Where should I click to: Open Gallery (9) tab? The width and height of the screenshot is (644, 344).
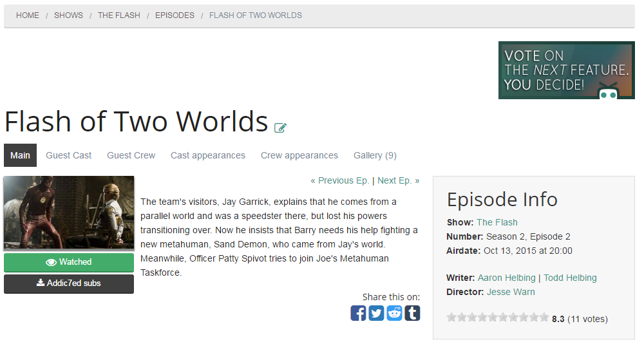(375, 155)
